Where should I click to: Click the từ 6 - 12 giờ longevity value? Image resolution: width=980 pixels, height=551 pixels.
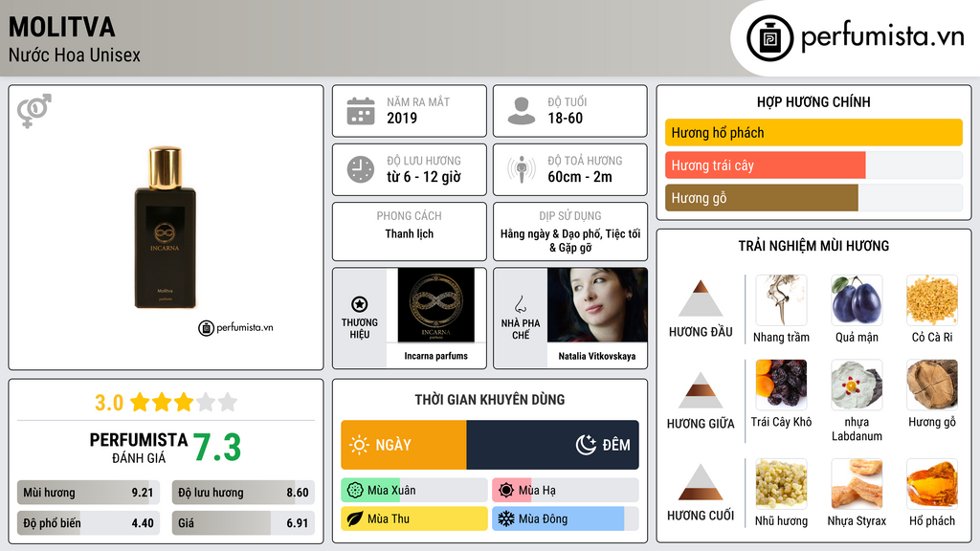(x=424, y=177)
